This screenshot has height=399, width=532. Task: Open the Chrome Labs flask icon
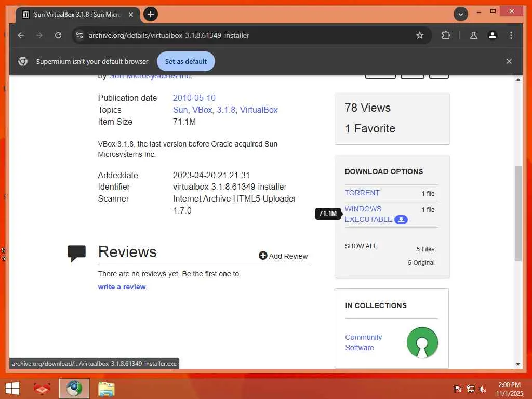click(x=474, y=35)
